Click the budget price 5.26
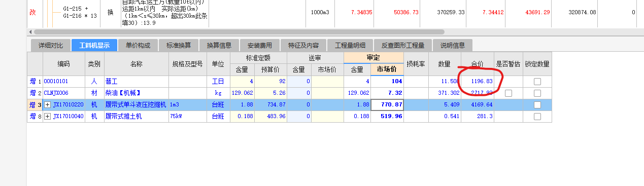 pyautogui.click(x=270, y=93)
